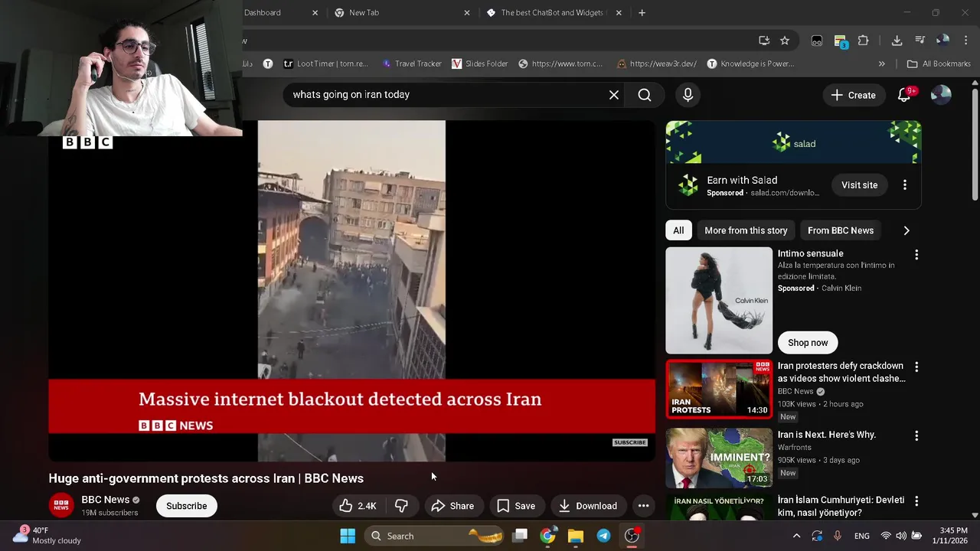Viewport: 980px width, 551px height.
Task: Click the extension icon with blue 3 badge
Action: pyautogui.click(x=840, y=41)
